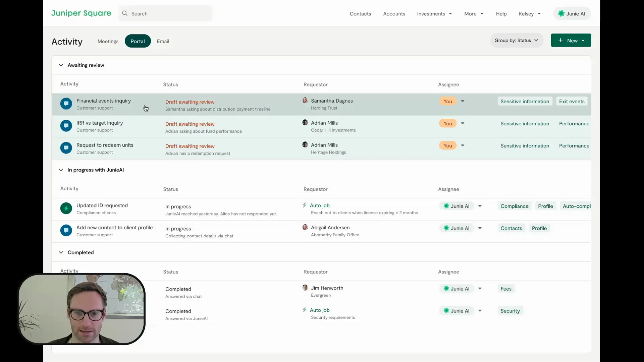Click the search magnifier icon
The image size is (644, 362).
pos(125,13)
